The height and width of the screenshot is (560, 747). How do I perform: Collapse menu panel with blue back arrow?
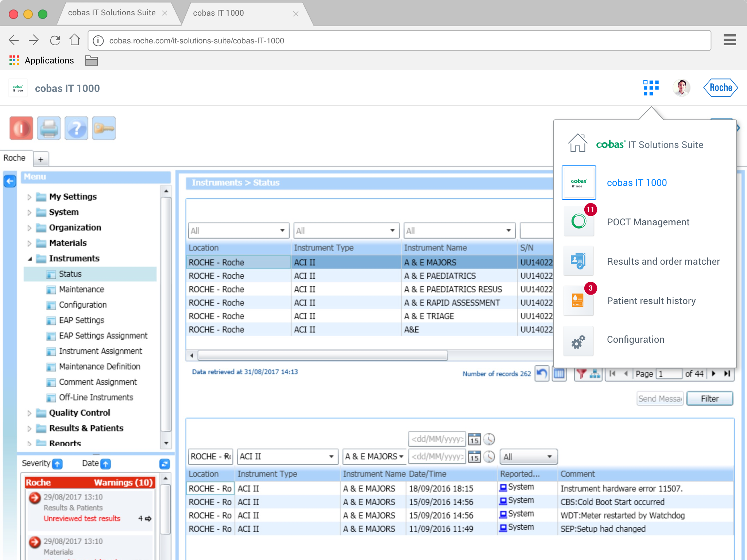pos(10,181)
